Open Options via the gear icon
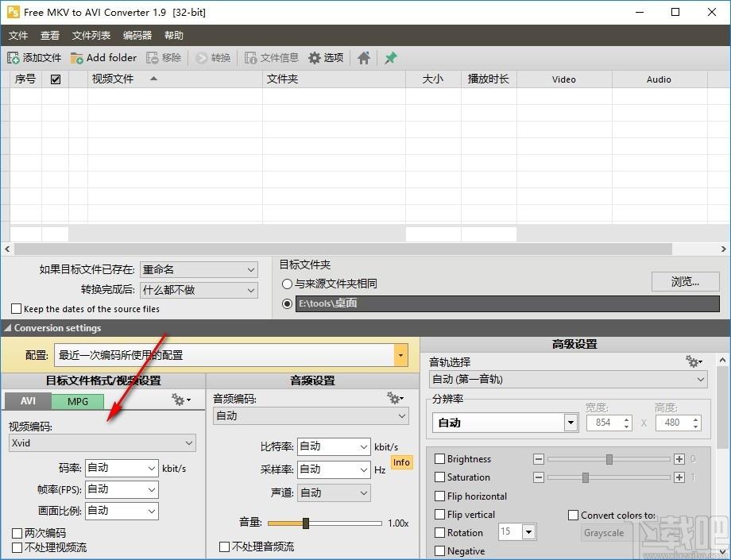 point(314,58)
